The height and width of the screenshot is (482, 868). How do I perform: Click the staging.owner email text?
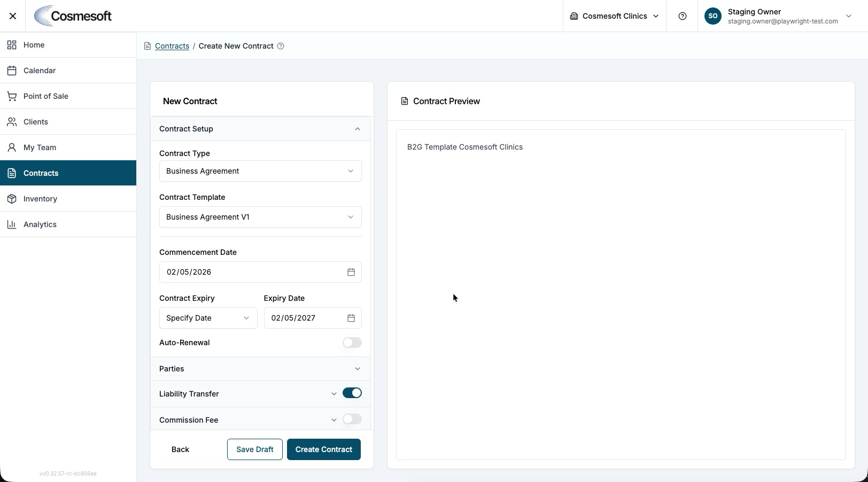pyautogui.click(x=783, y=21)
